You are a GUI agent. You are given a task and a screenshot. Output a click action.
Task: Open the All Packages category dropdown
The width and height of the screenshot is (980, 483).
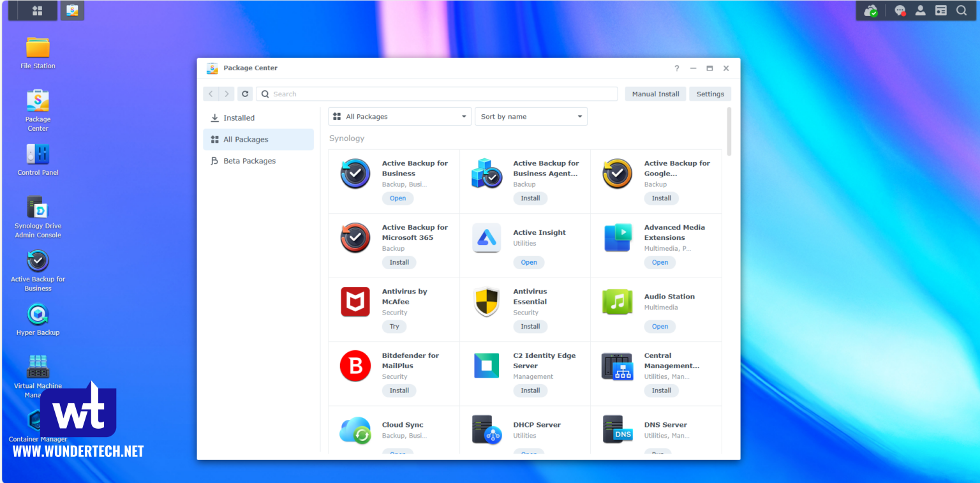pyautogui.click(x=399, y=116)
